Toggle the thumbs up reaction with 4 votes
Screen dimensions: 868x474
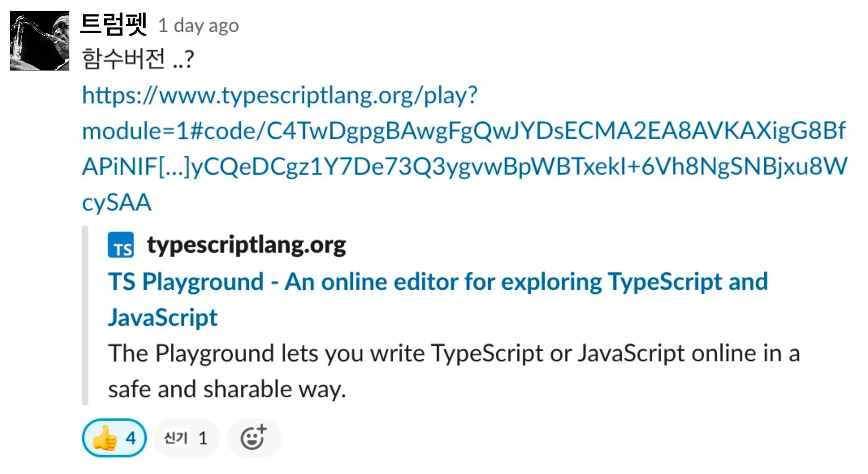click(114, 438)
